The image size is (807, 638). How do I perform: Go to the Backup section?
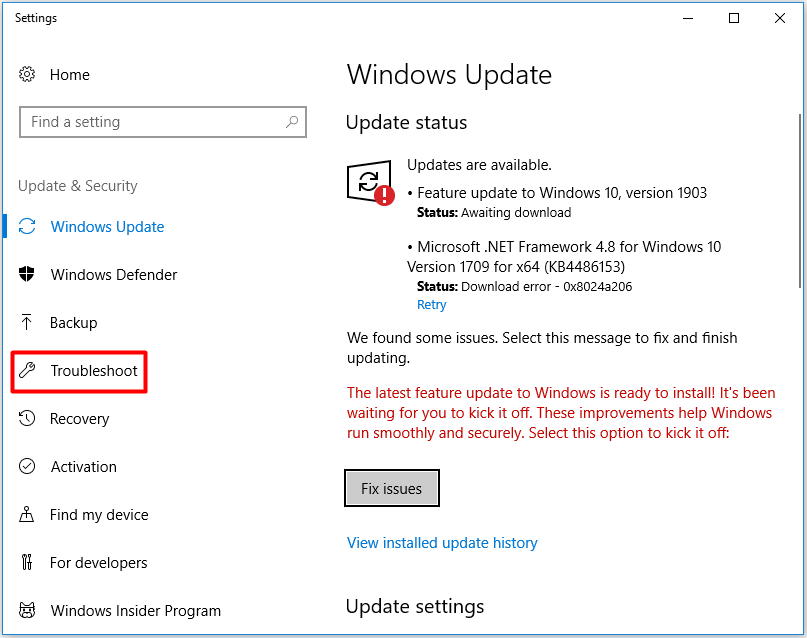tap(74, 323)
